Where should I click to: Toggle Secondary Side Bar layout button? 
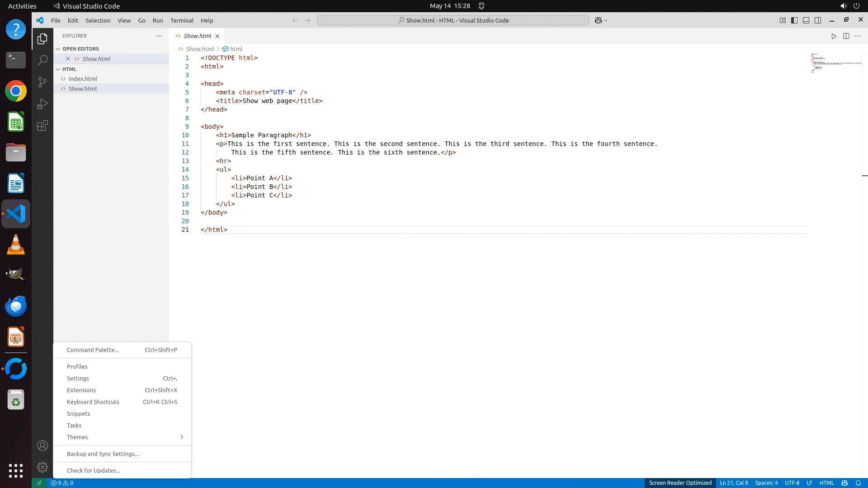pyautogui.click(x=818, y=20)
